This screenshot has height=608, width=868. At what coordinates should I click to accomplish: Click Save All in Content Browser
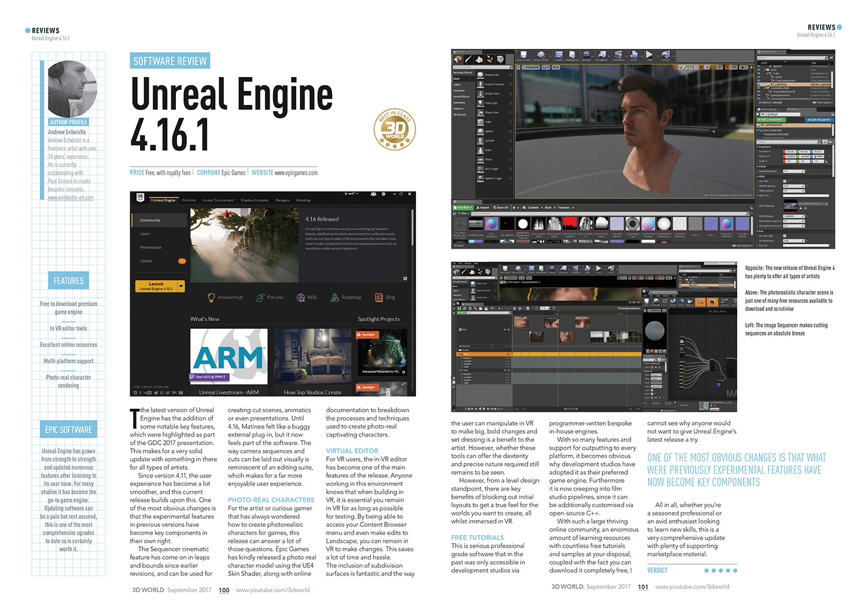coord(501,208)
